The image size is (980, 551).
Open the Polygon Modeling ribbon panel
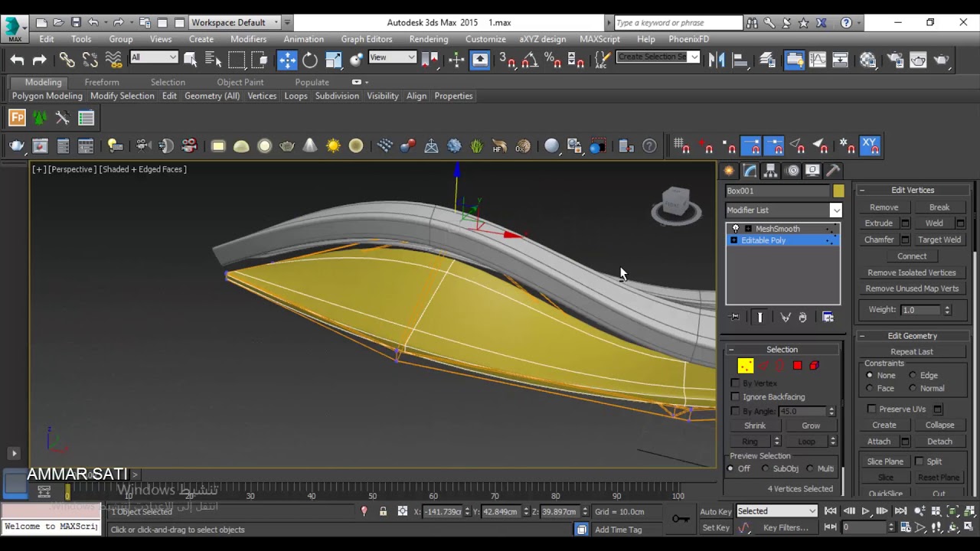pyautogui.click(x=47, y=96)
